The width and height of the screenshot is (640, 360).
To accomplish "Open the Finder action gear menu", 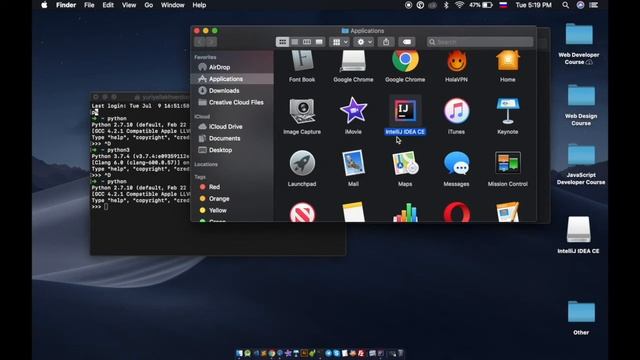I will pos(364,42).
